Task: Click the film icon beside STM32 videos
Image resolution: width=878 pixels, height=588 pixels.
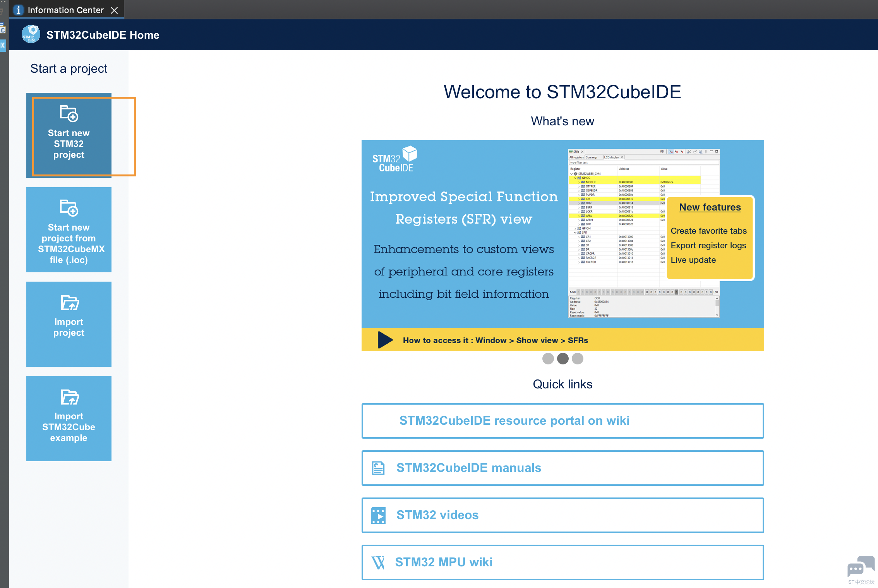Action: [x=378, y=515]
